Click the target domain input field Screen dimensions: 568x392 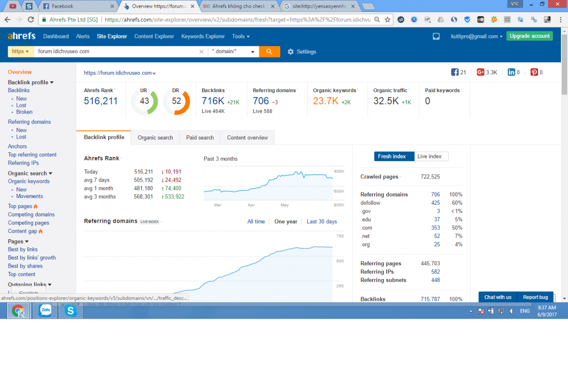click(116, 52)
